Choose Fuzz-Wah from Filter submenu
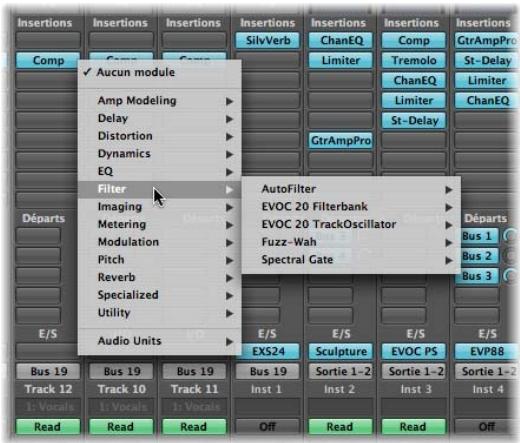Viewport: 520px width, 443px height. (351, 242)
